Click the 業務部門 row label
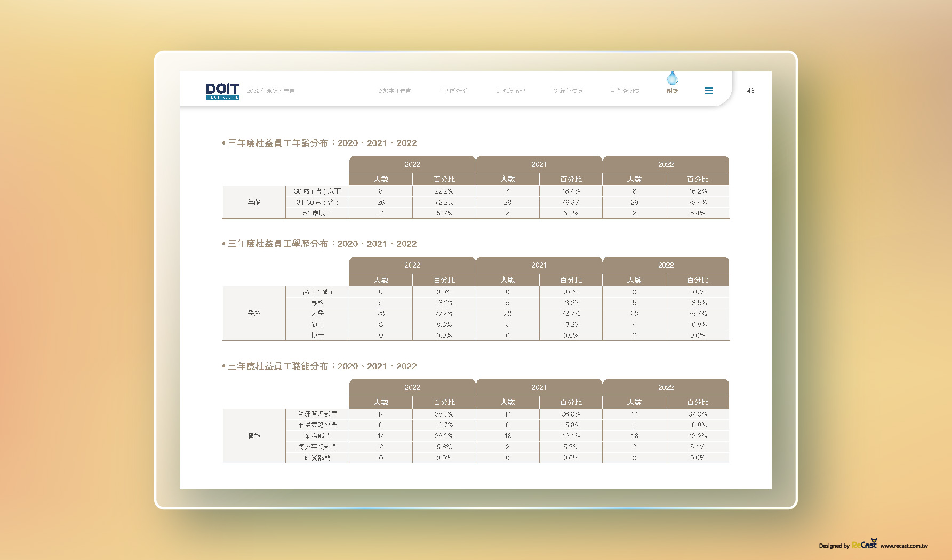This screenshot has height=560, width=952. (x=317, y=436)
